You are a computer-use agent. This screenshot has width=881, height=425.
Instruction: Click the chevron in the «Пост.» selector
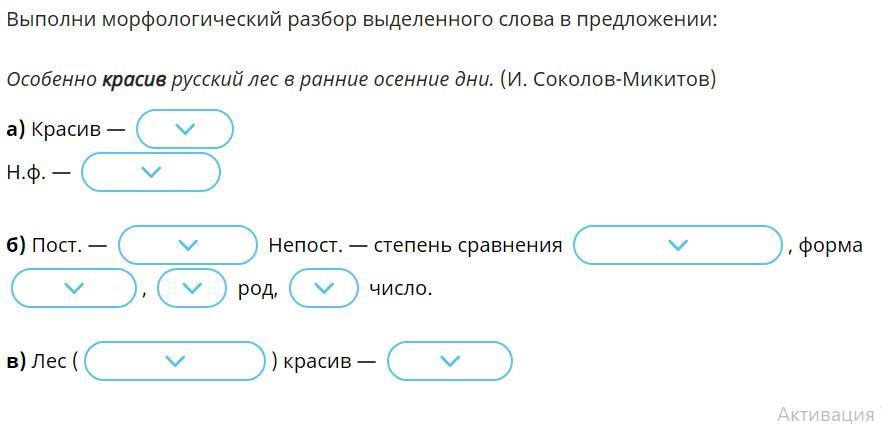[x=188, y=245]
